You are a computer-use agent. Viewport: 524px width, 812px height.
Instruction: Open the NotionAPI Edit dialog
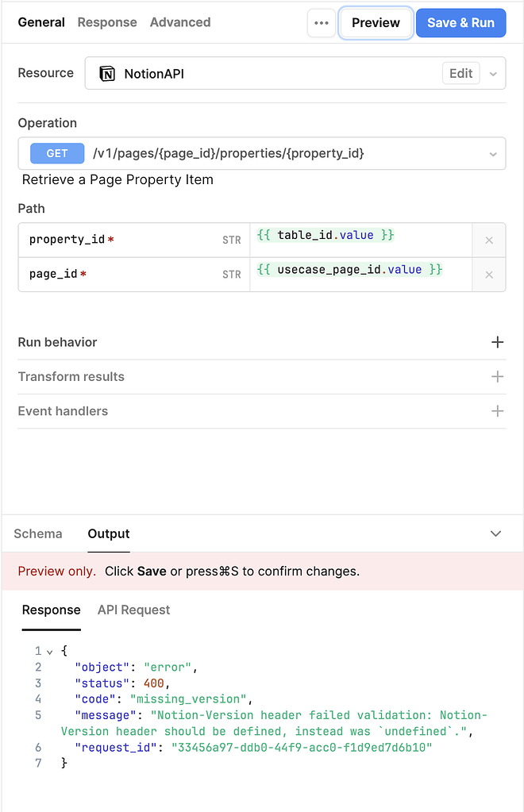pos(460,73)
